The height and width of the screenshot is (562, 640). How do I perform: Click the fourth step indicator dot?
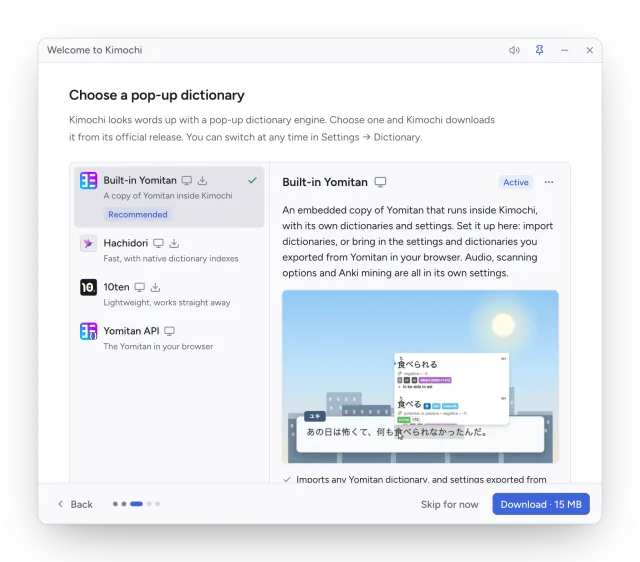pos(149,504)
